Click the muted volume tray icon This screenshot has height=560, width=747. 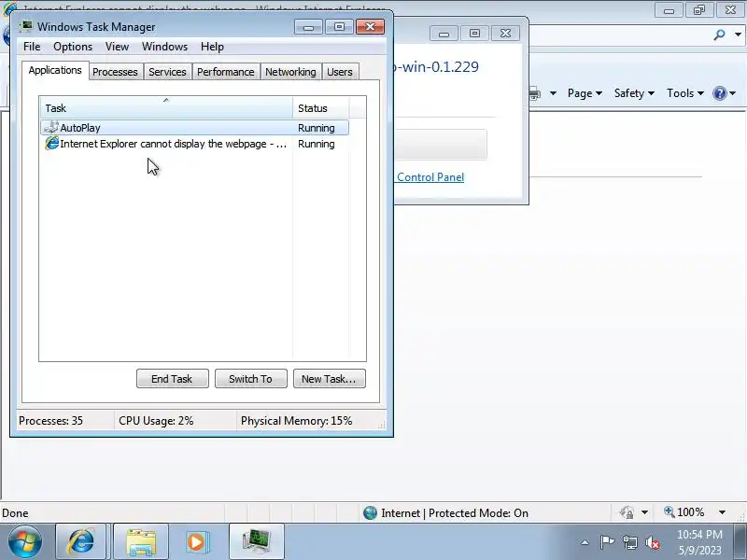pos(653,542)
